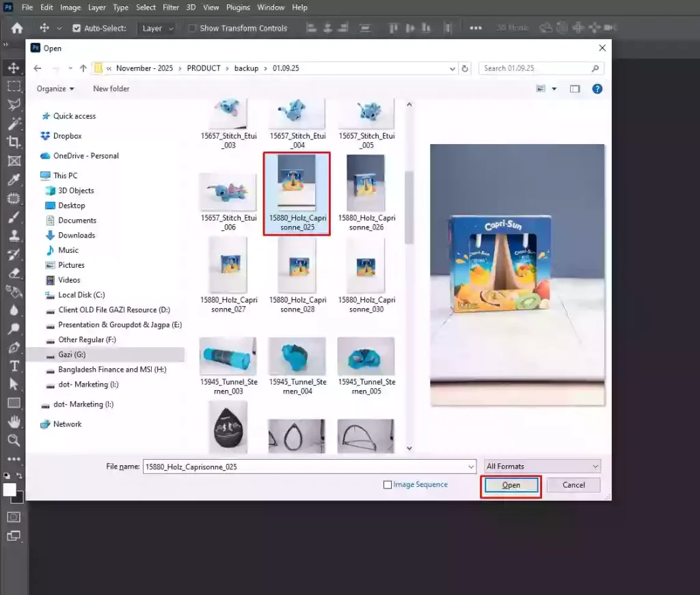The width and height of the screenshot is (700, 595).
Task: Click the Photoshop Home icon
Action: (x=17, y=28)
